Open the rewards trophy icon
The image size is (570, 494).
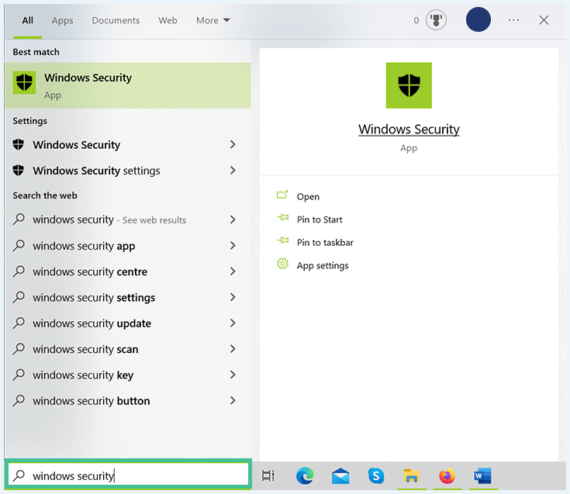point(436,20)
